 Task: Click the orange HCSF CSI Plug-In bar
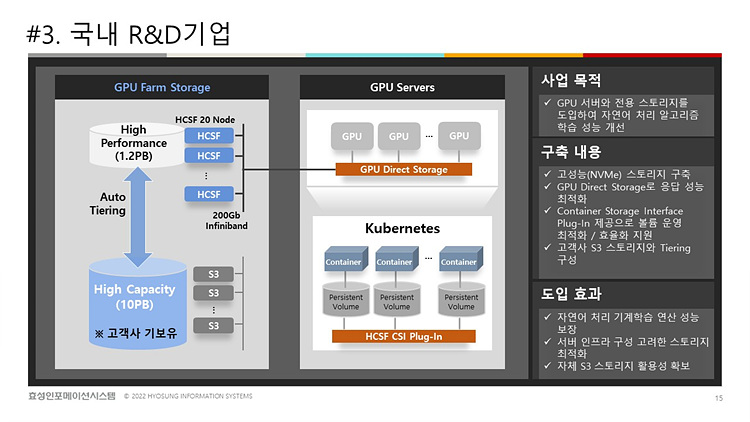click(x=401, y=336)
